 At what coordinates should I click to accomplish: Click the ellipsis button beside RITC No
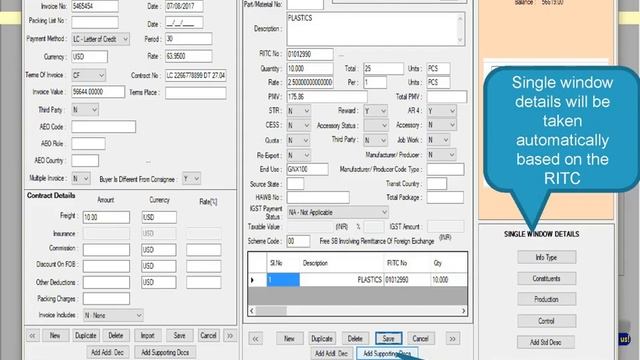(x=341, y=55)
